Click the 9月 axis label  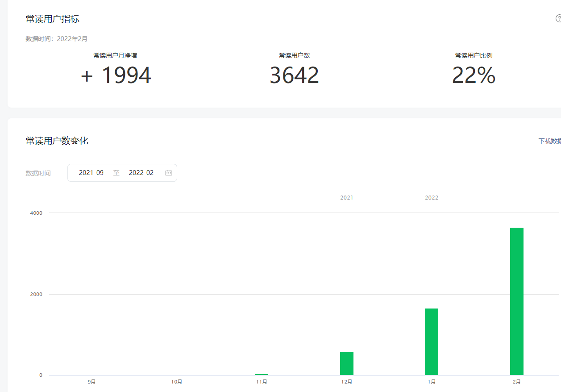91,382
